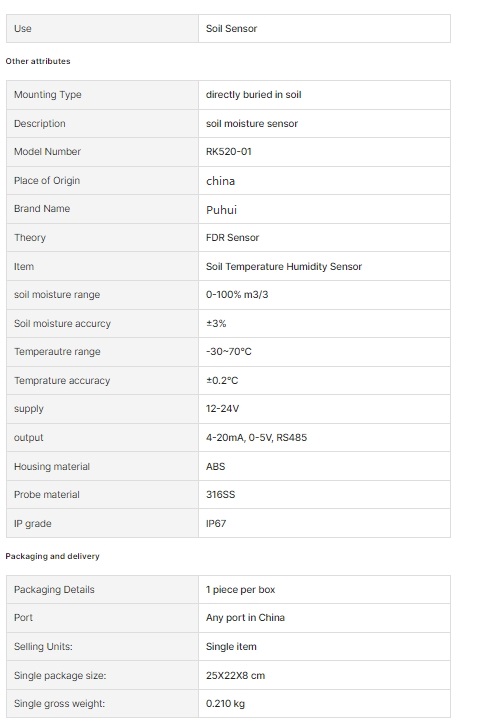Viewport: 479px width, 726px height.
Task: Select the 'FDR Sensor' theory value
Action: coord(232,238)
